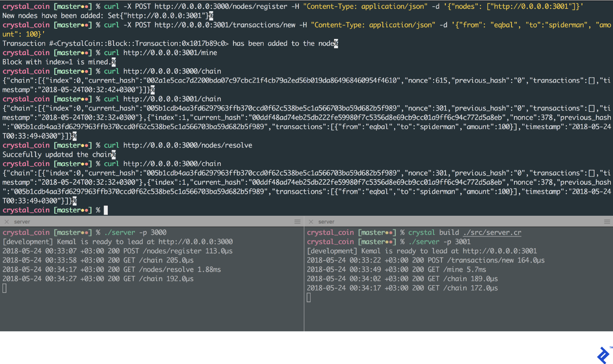Select the left pane labeled server

(22, 221)
